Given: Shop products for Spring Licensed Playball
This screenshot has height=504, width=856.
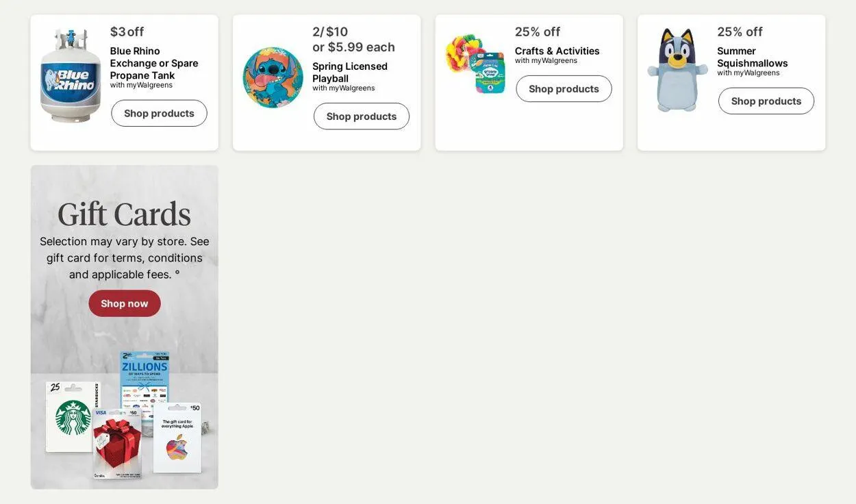Looking at the screenshot, I should coord(362,116).
